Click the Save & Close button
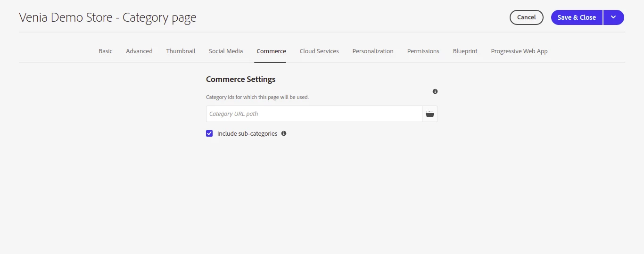This screenshot has width=644, height=254. coord(577,17)
